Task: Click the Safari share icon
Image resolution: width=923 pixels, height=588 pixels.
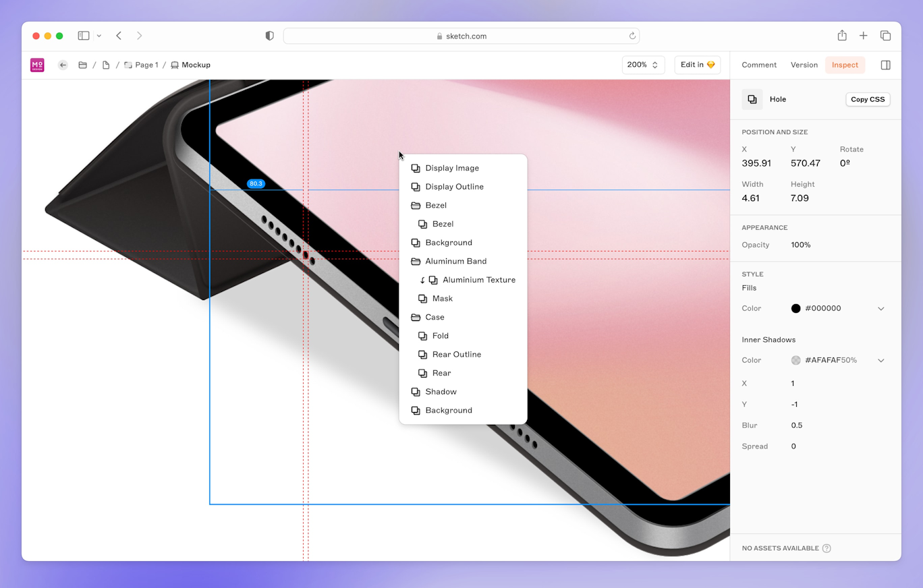Action: pos(842,36)
